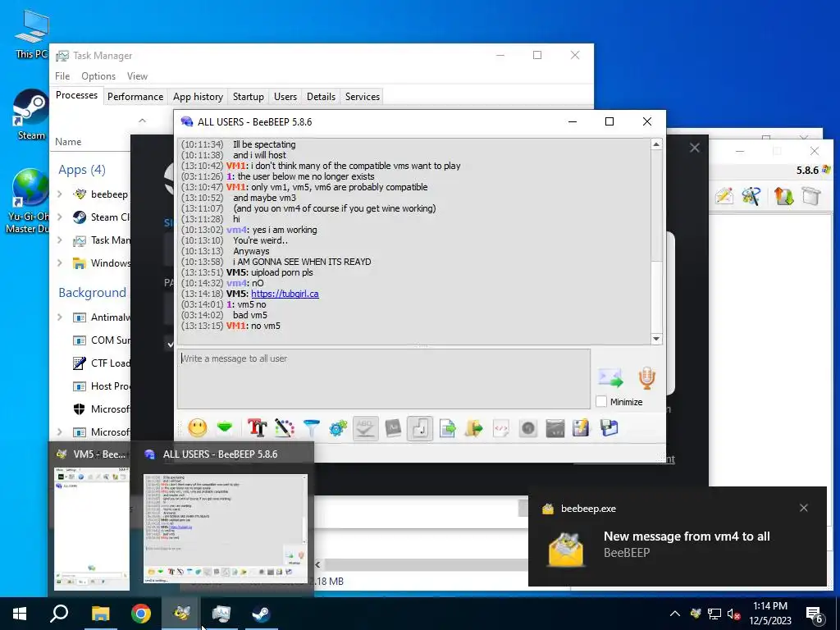This screenshot has height=630, width=840.
Task: Click the Task Manager taskbar icon
Action: click(x=221, y=614)
